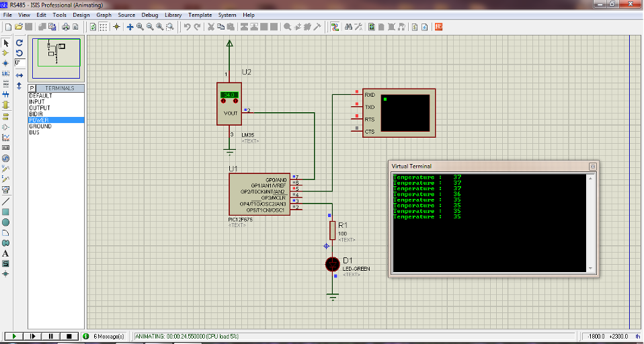Toggle the false origin crosshair
This screenshot has height=344, width=644.
point(117,27)
